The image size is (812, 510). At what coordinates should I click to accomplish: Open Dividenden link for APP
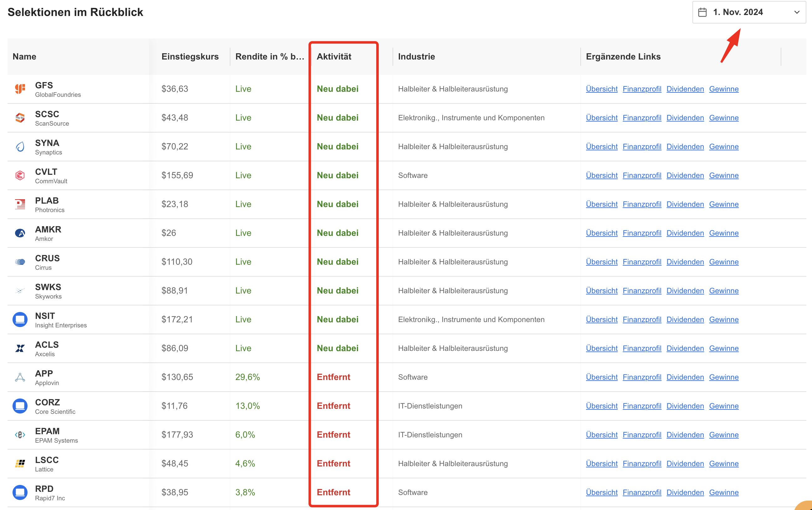(x=685, y=377)
